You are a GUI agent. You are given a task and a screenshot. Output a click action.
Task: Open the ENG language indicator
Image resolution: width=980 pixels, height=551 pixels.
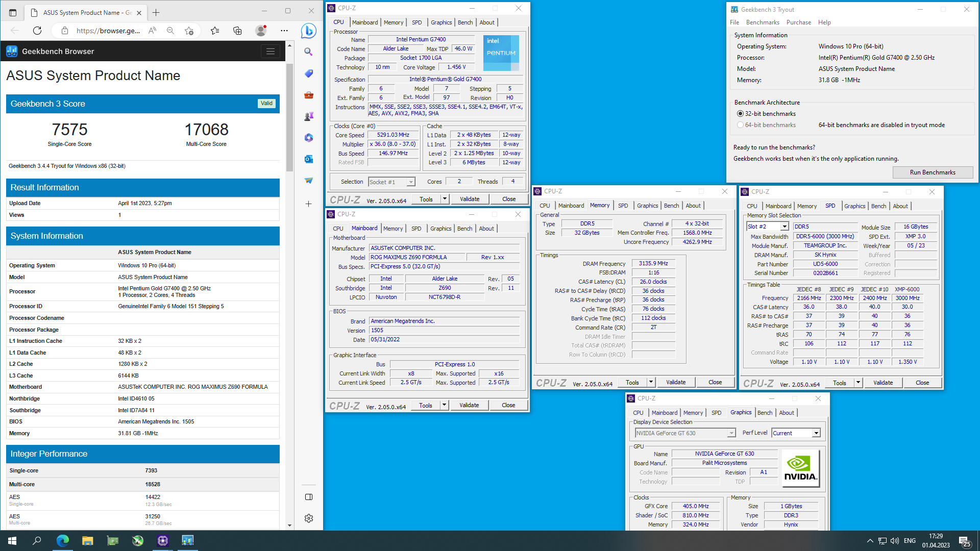[x=910, y=541]
